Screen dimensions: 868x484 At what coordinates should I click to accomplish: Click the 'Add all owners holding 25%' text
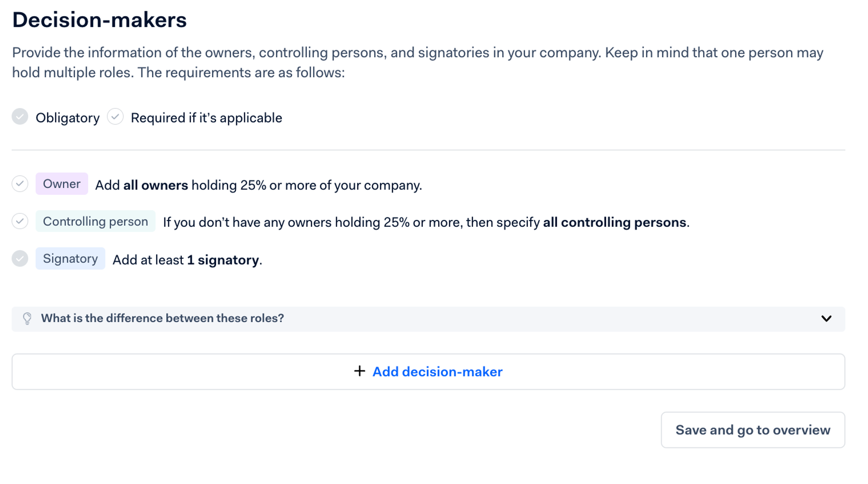click(x=258, y=185)
